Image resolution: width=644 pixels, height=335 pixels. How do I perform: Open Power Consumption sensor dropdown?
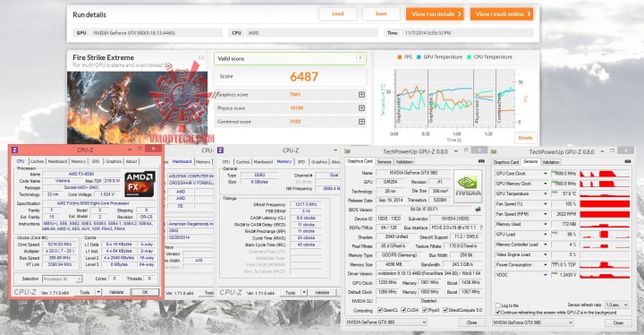coord(546,264)
